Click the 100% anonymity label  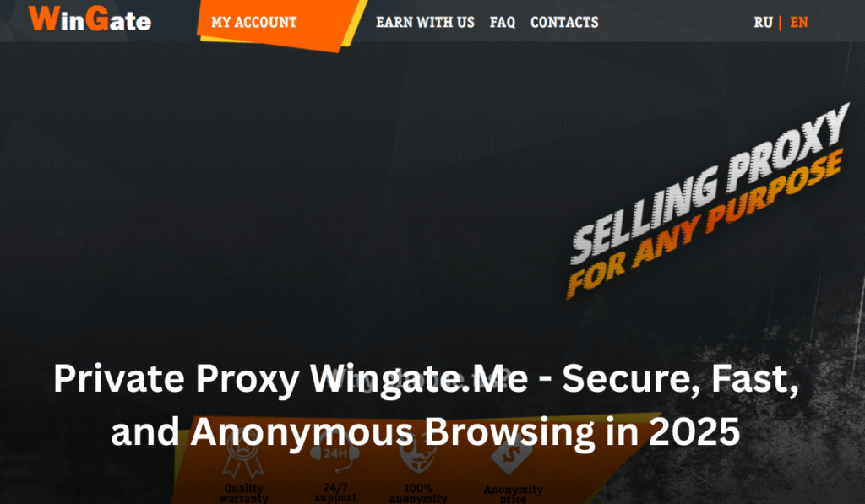[418, 493]
